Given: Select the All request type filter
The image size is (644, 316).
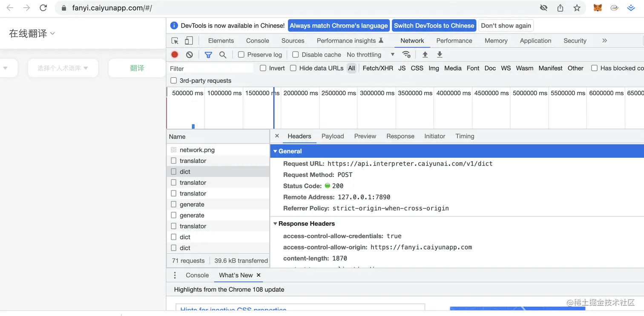Looking at the screenshot, I should [351, 68].
